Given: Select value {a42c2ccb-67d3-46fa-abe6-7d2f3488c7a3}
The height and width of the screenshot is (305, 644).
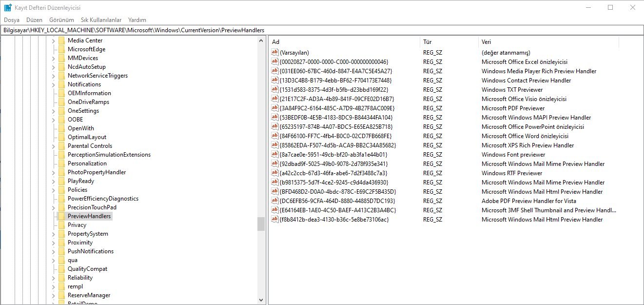Looking at the screenshot, I should coord(333,173).
